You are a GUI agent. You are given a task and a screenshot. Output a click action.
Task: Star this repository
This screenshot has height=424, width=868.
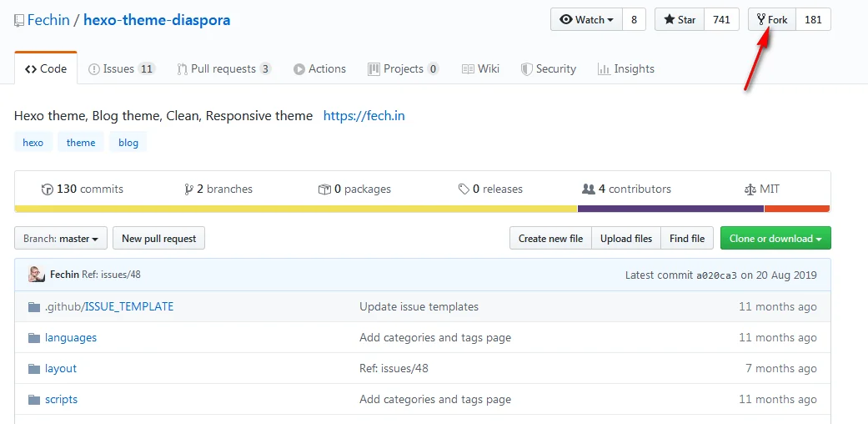coord(680,19)
